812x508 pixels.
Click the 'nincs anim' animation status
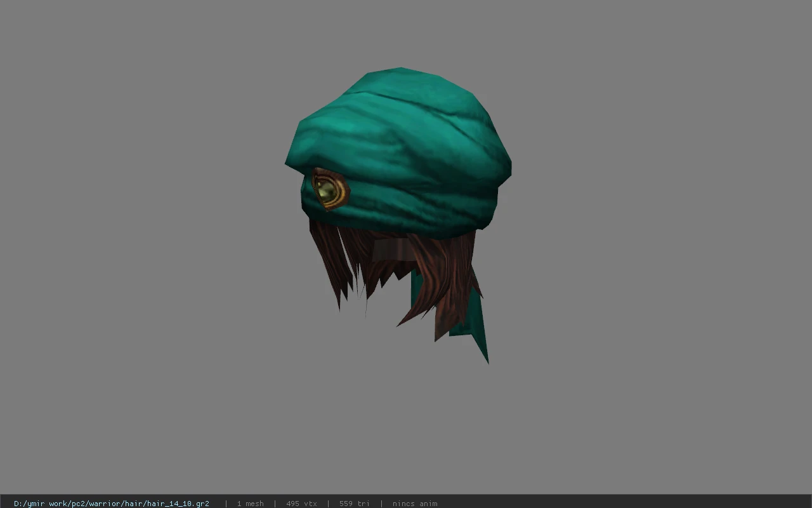tap(415, 504)
